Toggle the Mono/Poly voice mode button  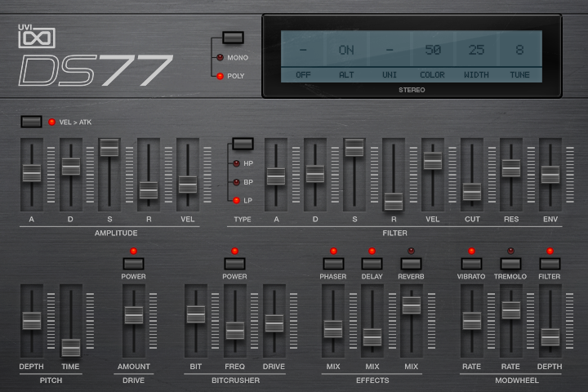pos(233,38)
